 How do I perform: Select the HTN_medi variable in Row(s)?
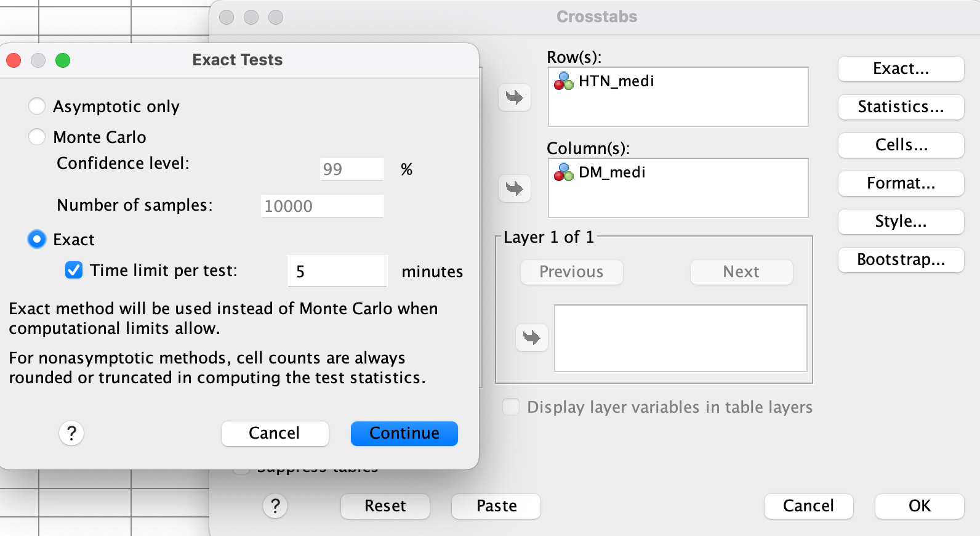616,81
